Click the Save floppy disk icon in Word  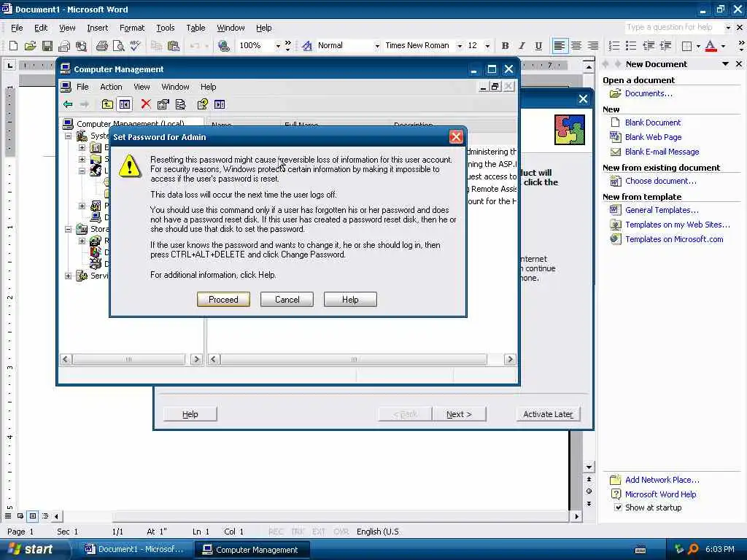pos(47,46)
